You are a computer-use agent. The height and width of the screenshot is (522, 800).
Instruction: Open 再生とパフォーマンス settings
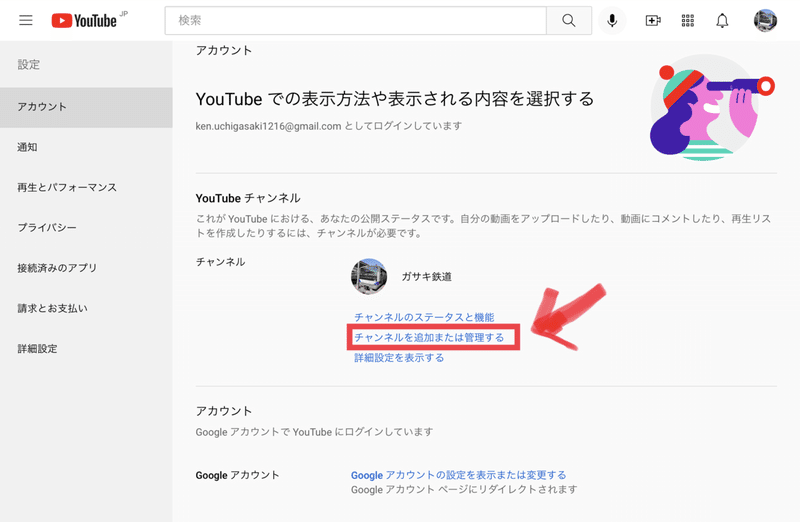click(86, 187)
